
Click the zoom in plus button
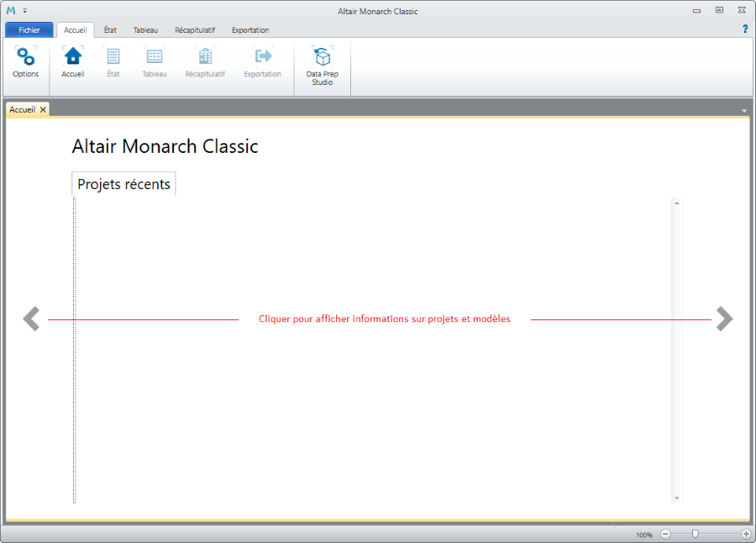[x=746, y=534]
